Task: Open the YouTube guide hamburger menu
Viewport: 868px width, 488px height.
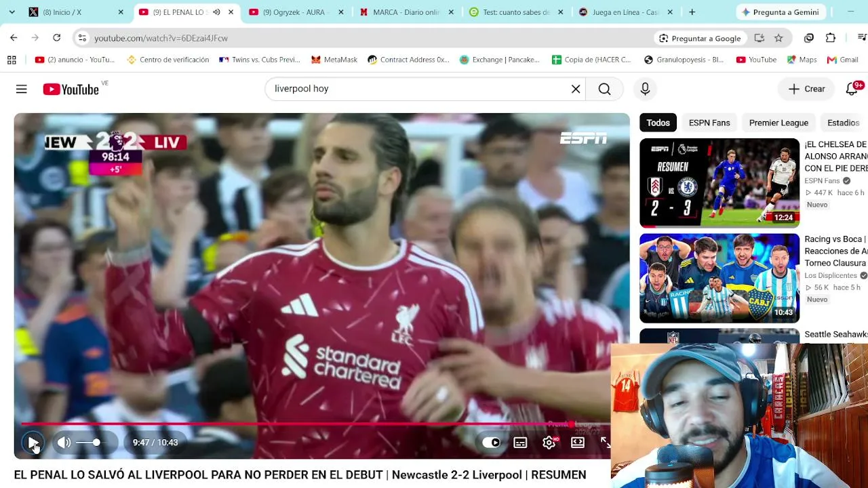Action: tap(22, 89)
